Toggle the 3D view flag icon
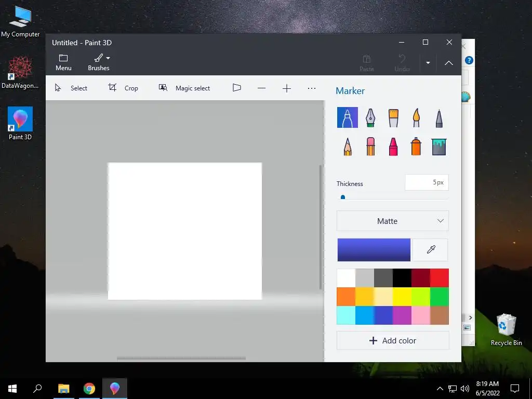The width and height of the screenshot is (532, 399). [237, 88]
